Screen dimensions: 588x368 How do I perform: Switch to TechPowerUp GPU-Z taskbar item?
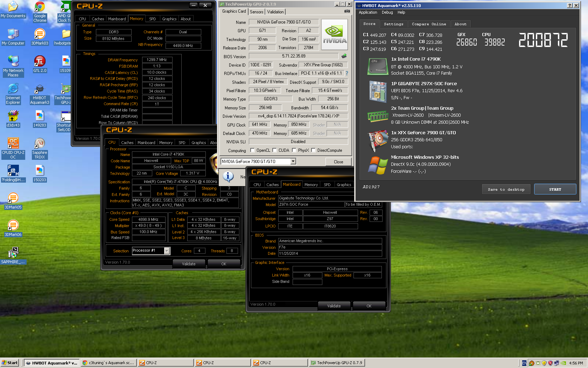click(x=337, y=363)
